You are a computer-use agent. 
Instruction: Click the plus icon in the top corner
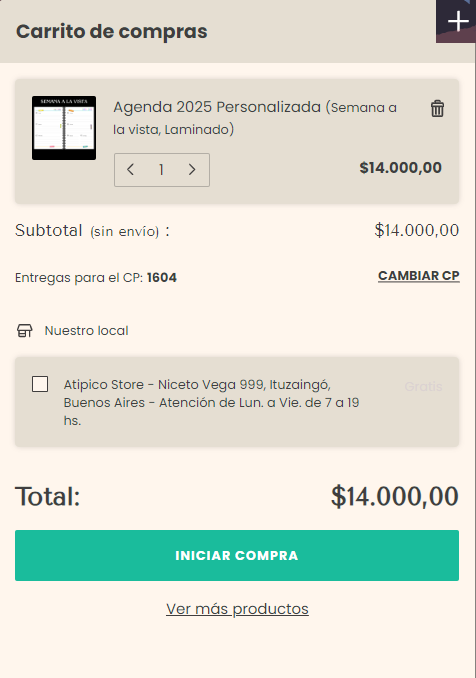457,21
